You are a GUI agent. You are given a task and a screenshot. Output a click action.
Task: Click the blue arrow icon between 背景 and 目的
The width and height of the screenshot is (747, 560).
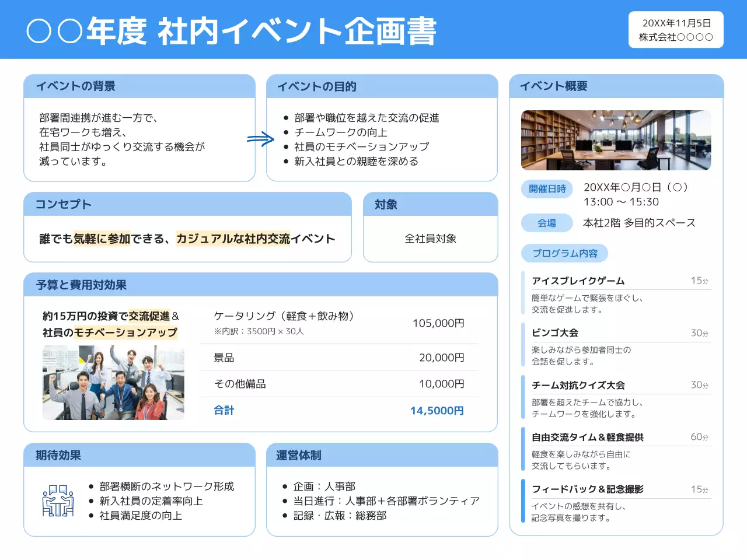pyautogui.click(x=260, y=138)
